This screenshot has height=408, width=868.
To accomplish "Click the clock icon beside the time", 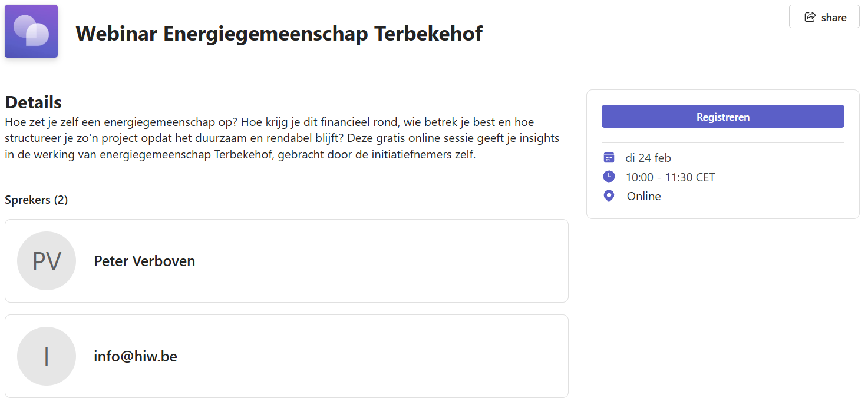I will [609, 177].
